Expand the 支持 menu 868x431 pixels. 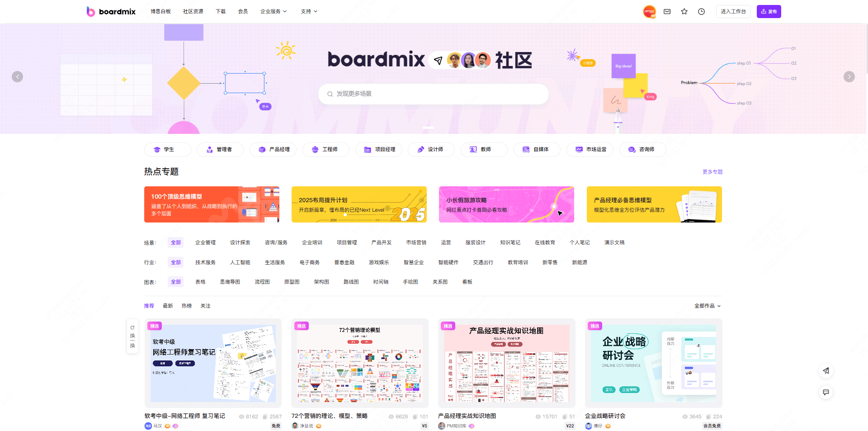click(x=309, y=11)
